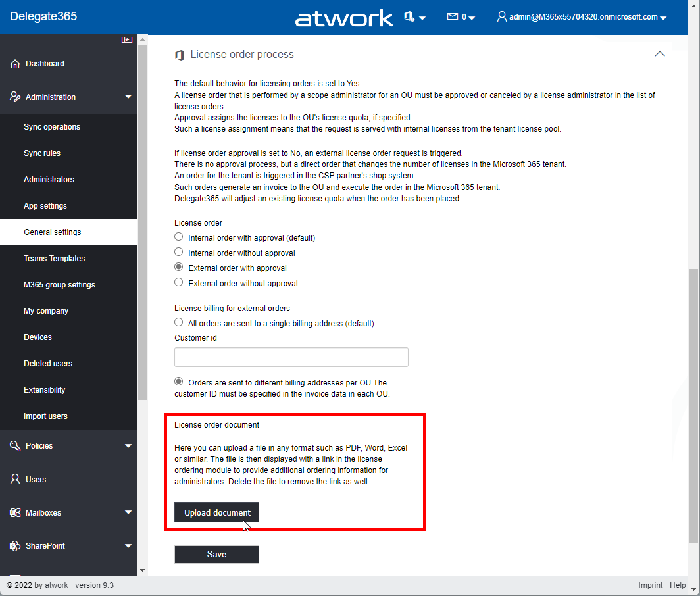Open General settings
The height and width of the screenshot is (596, 700).
click(x=68, y=232)
